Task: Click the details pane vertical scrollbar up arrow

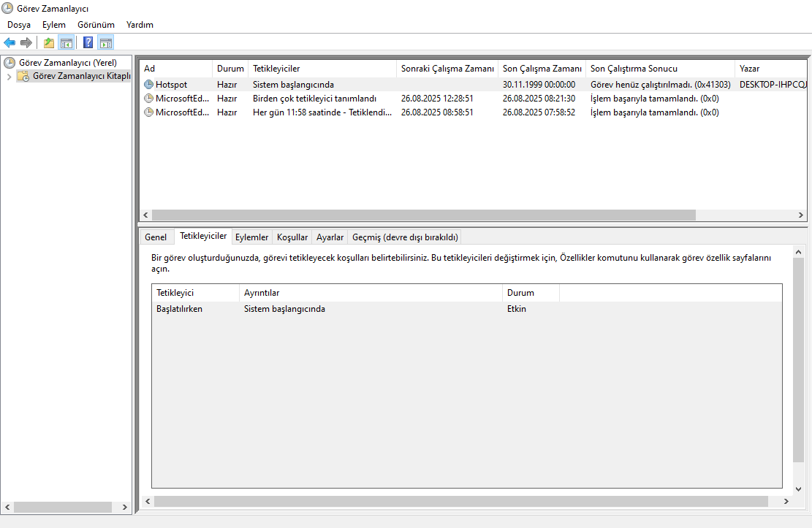Action: click(x=798, y=252)
